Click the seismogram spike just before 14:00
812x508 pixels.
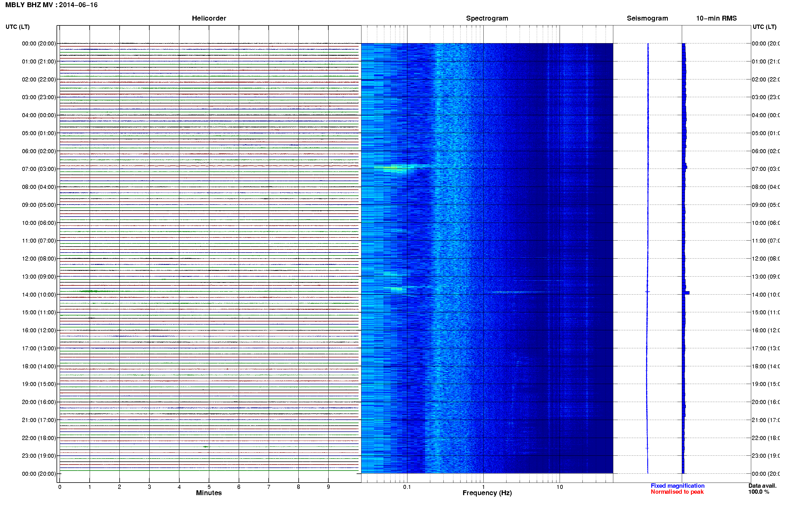(x=648, y=292)
